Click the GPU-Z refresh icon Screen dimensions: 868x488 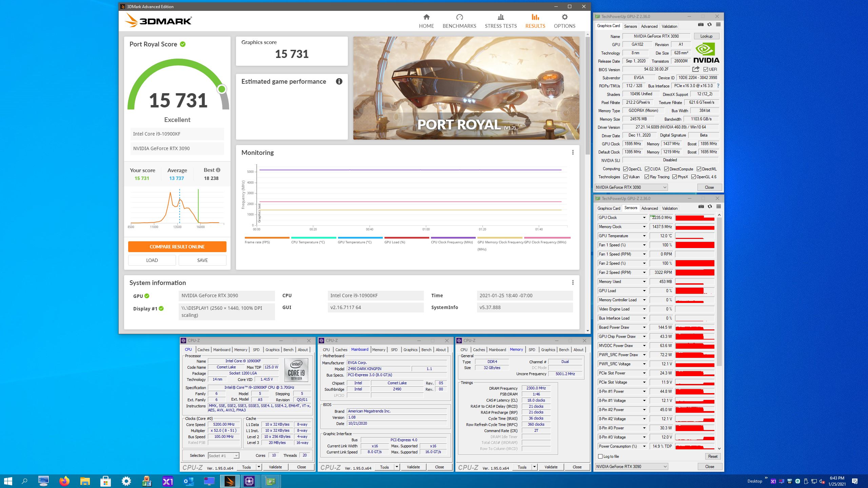(x=709, y=25)
